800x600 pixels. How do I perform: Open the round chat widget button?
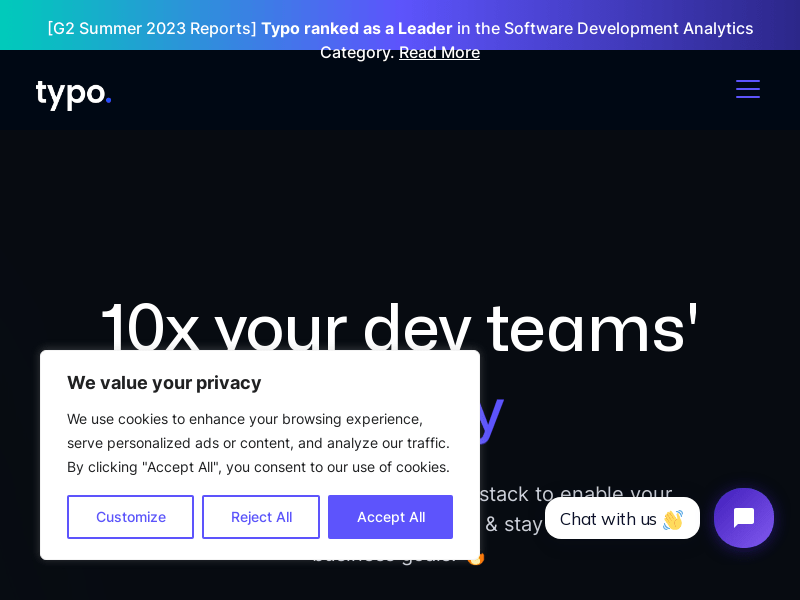coord(743,518)
